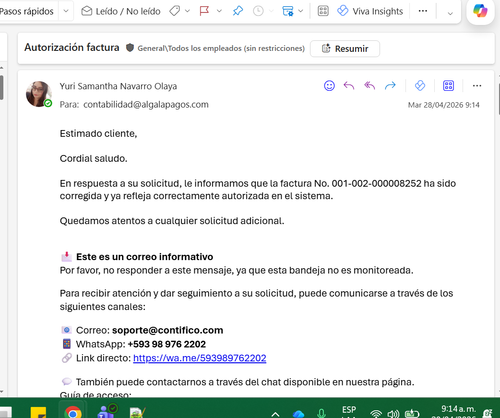Toggle Leído / No leído status
The width and height of the screenshot is (500, 418).
point(121,11)
